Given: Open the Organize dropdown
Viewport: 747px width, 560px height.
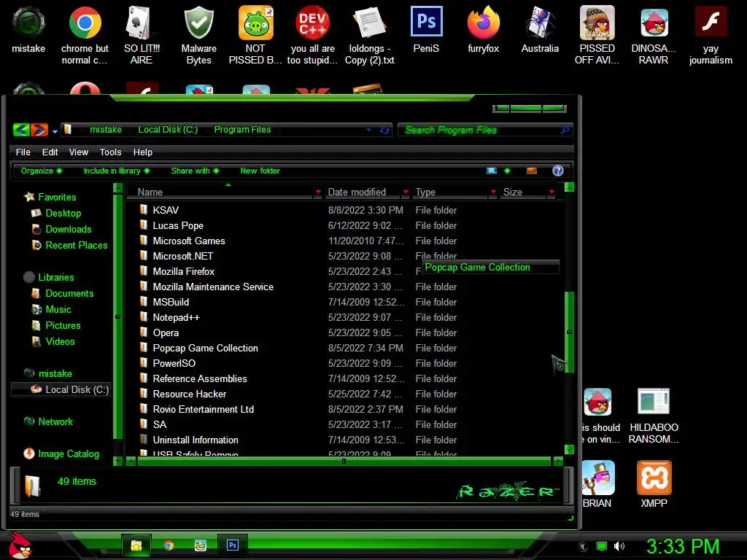Looking at the screenshot, I should (42, 171).
